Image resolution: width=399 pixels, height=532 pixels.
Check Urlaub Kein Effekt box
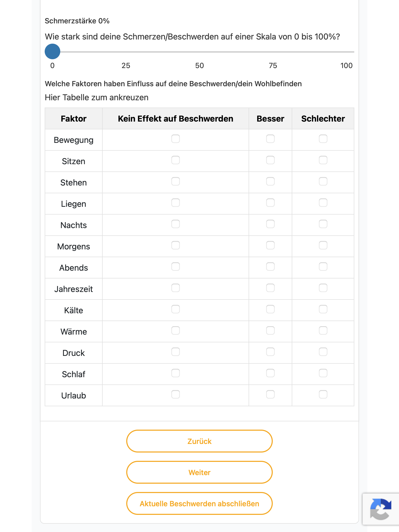[176, 394]
